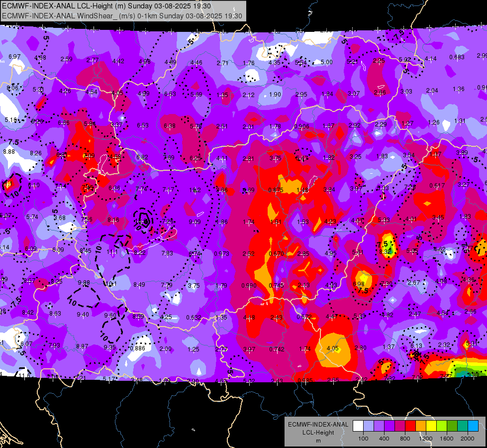Click the wind shear value 7.83
The image size is (487, 448).
(167, 253)
